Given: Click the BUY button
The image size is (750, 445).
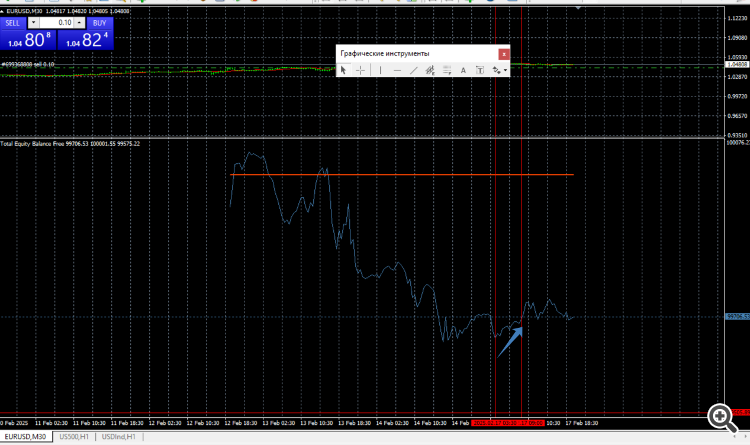Looking at the screenshot, I should click(x=99, y=23).
